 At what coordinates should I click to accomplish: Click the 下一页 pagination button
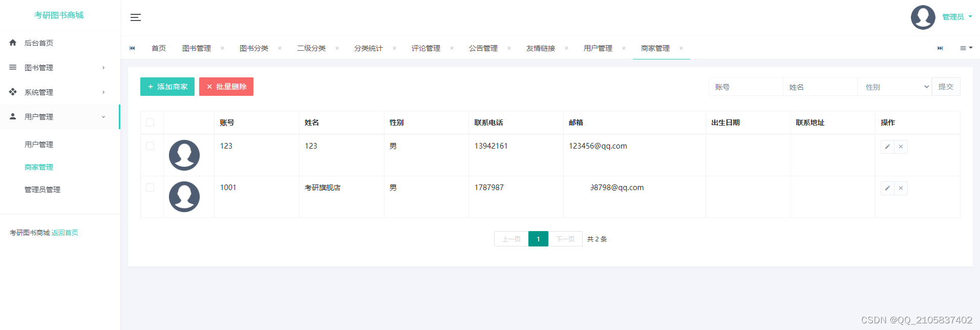coord(565,239)
